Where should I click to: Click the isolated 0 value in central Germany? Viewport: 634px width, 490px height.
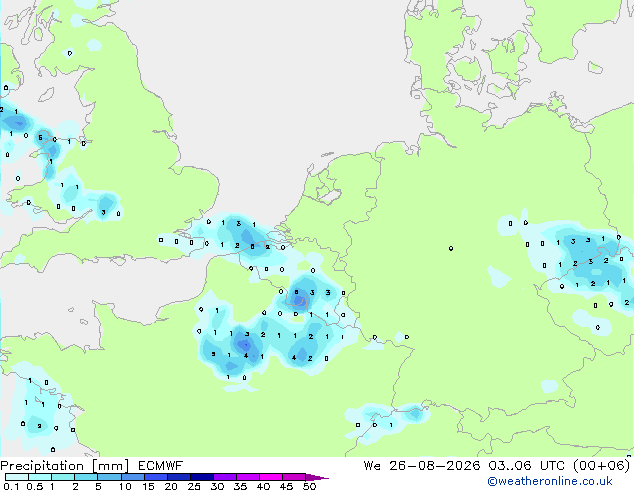451,248
